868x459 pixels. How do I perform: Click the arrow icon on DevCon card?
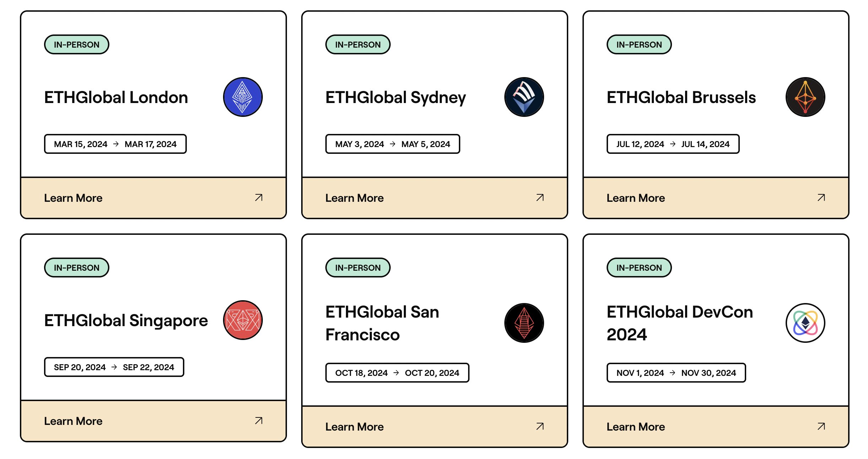(x=821, y=426)
